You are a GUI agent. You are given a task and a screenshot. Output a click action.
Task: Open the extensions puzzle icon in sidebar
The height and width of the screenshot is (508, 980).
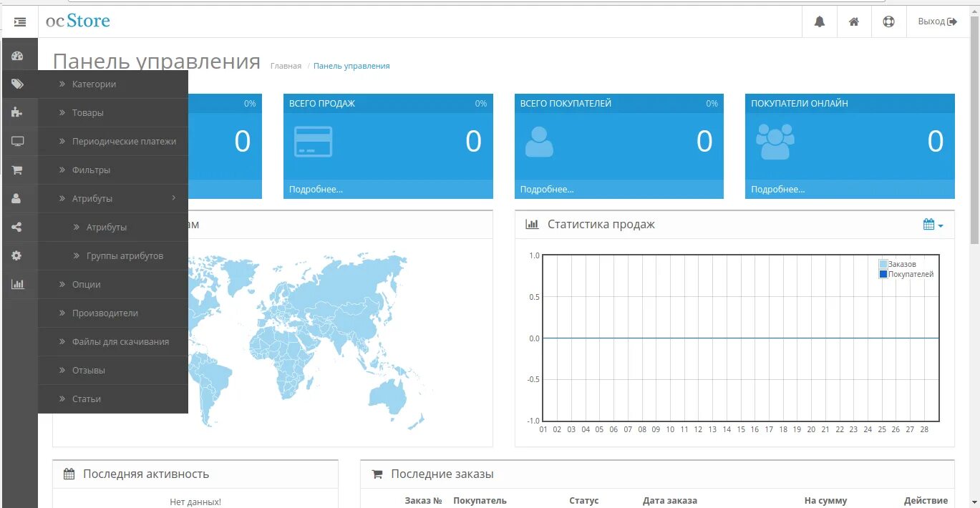[x=17, y=112]
